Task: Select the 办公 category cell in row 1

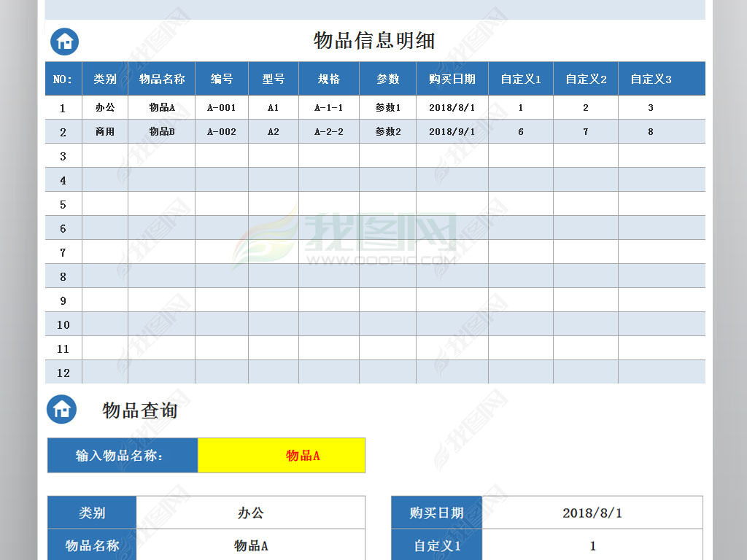Action: point(104,107)
